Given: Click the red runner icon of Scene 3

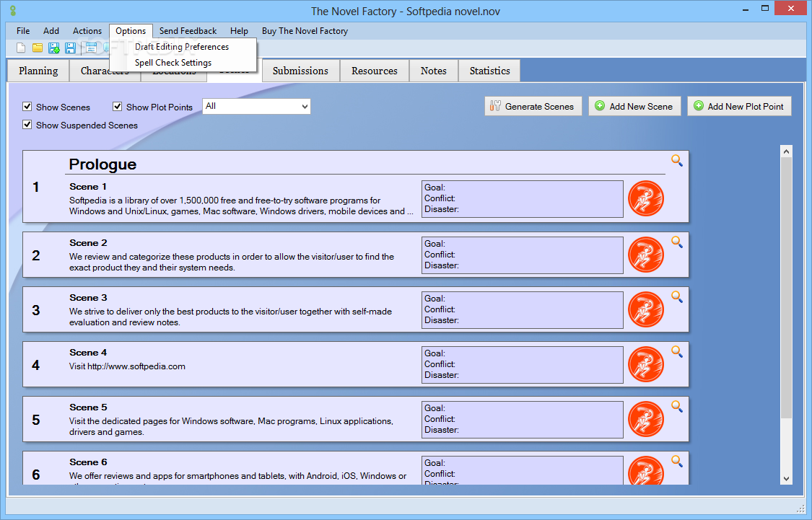Looking at the screenshot, I should [x=646, y=310].
